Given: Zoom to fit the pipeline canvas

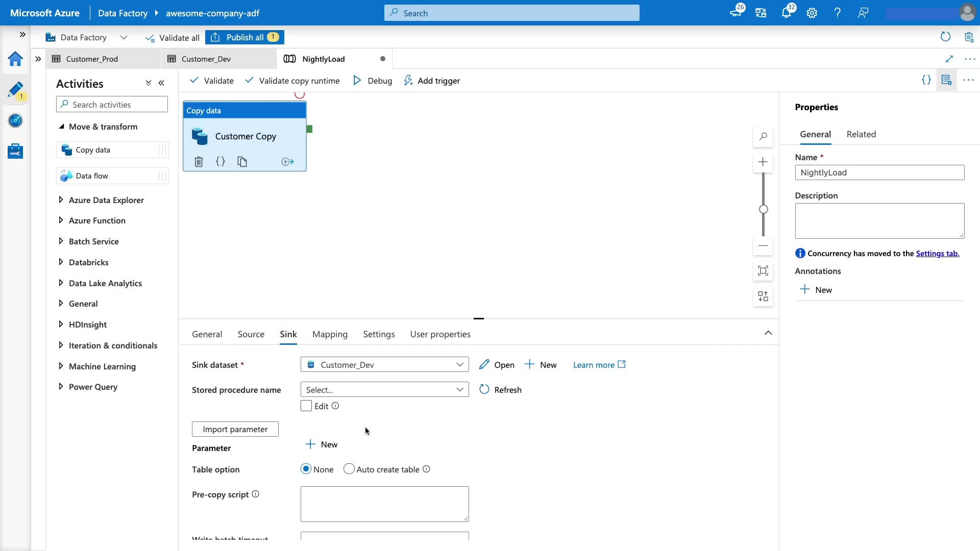Looking at the screenshot, I should tap(763, 271).
